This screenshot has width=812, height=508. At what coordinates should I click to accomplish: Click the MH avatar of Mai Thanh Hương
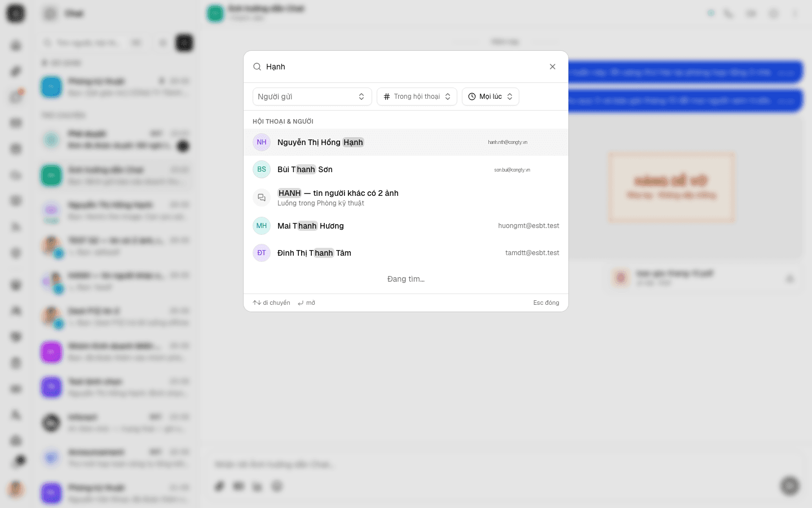[x=262, y=226]
